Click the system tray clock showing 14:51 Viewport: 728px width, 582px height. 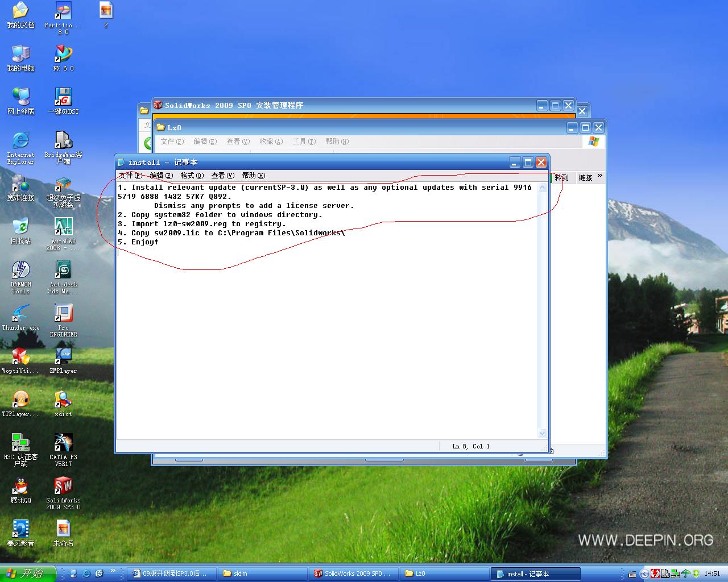pos(712,574)
